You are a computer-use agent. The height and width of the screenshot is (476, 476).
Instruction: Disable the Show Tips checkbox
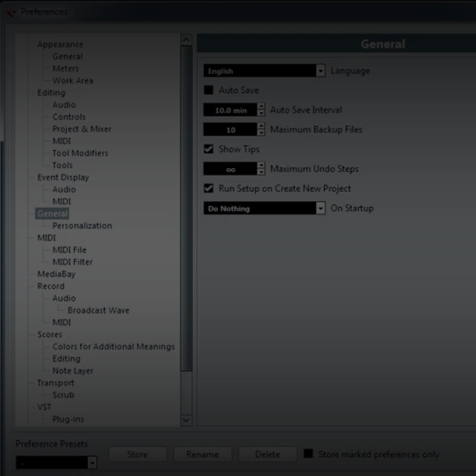[209, 149]
